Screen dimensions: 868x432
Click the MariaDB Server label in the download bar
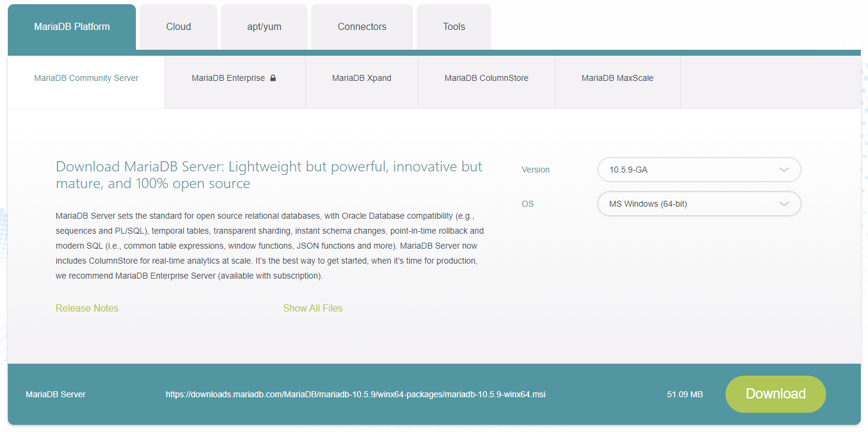(56, 394)
